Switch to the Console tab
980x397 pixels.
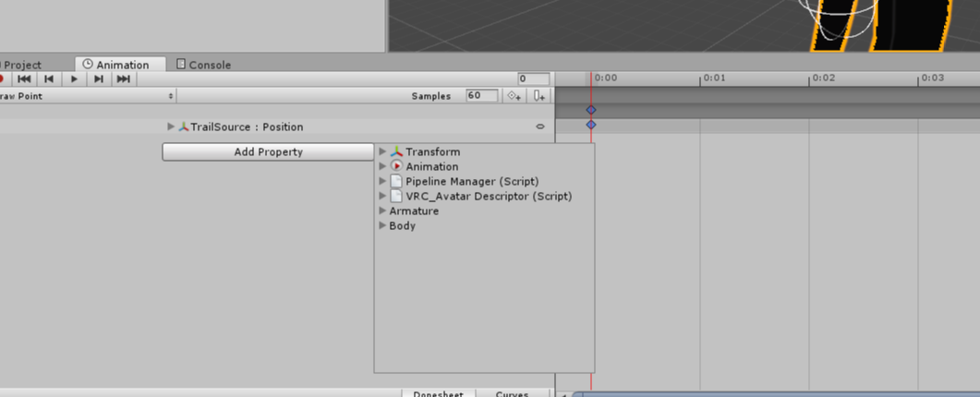(204, 65)
